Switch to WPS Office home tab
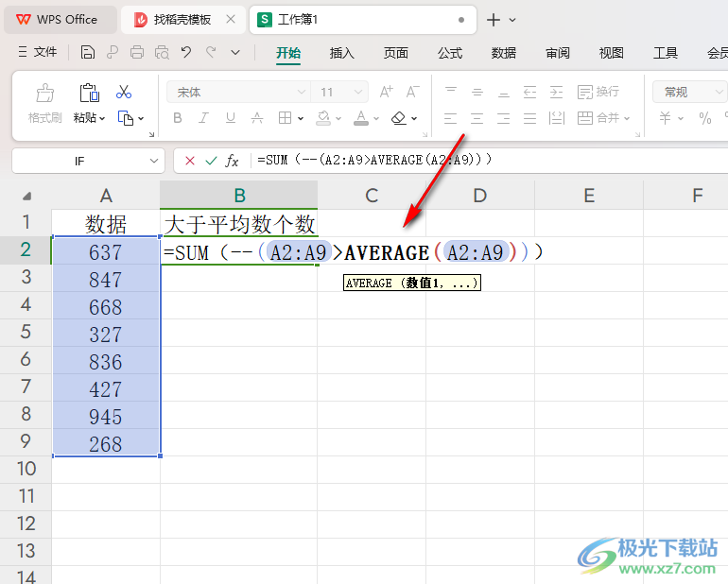This screenshot has height=584, width=728. [x=60, y=20]
